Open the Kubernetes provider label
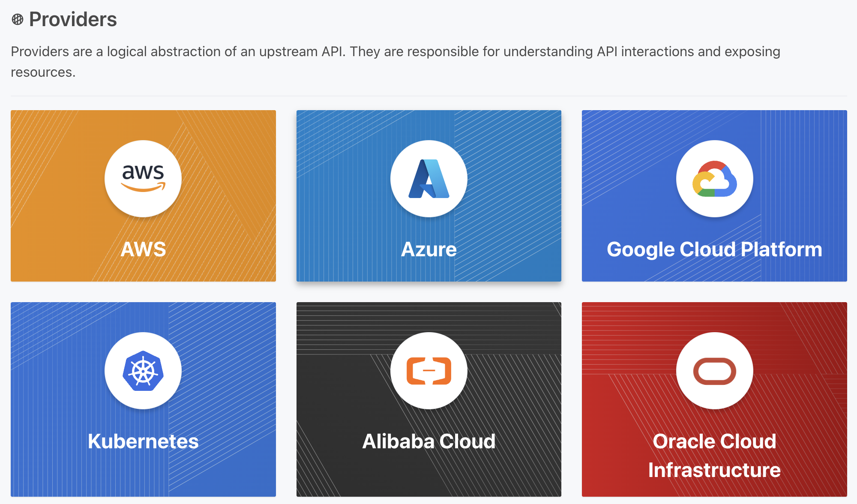 [x=143, y=441]
